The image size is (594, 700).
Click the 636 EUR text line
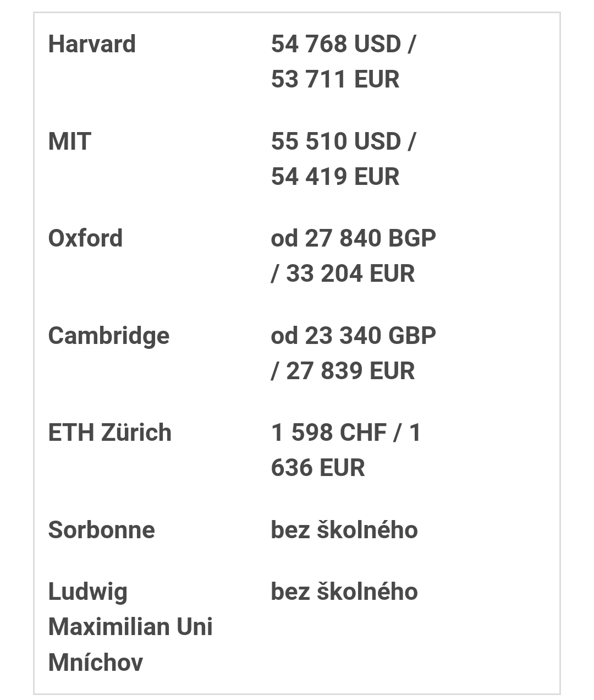[x=317, y=468]
